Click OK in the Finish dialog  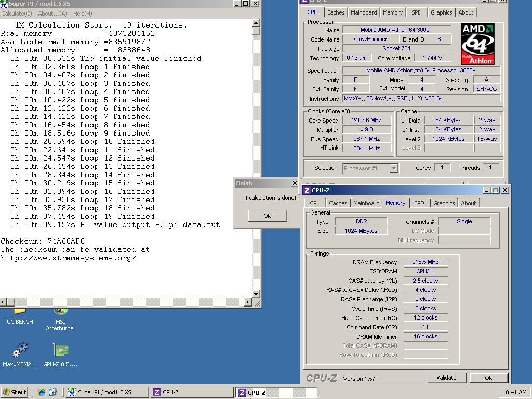click(x=268, y=216)
